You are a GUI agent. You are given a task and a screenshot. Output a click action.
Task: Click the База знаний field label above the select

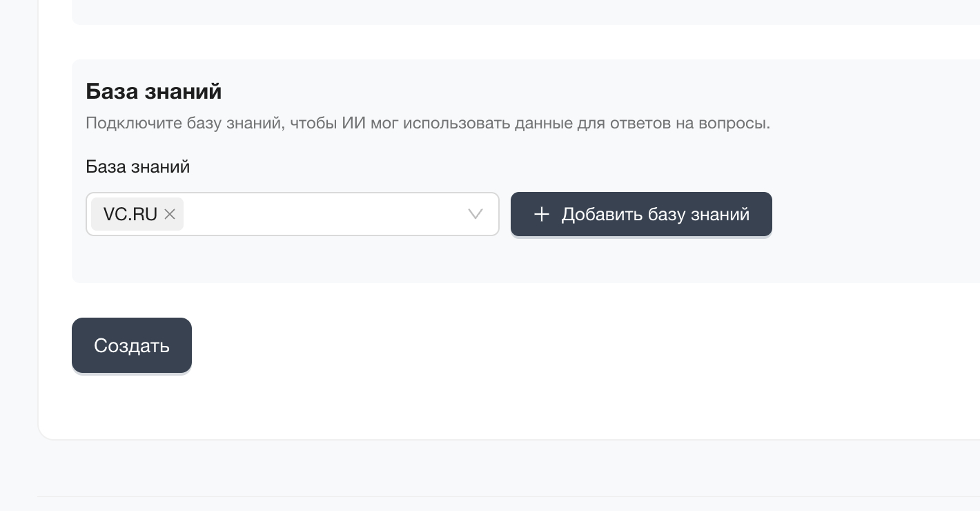click(137, 167)
